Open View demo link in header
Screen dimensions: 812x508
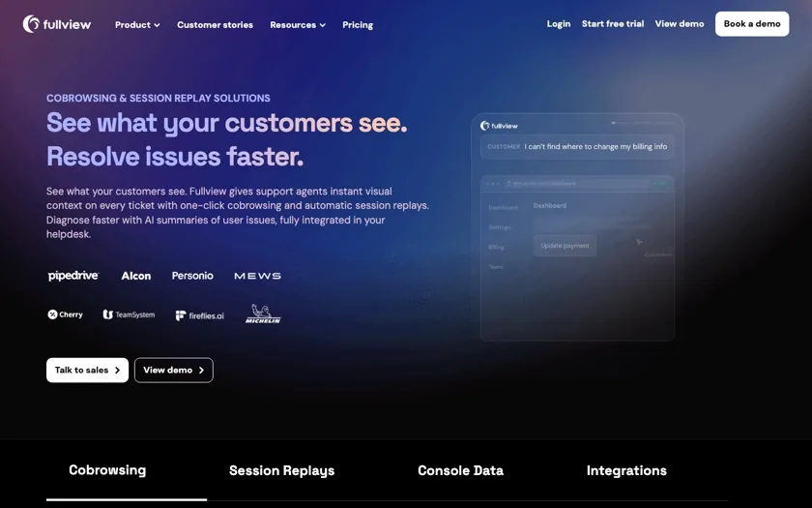pyautogui.click(x=680, y=24)
